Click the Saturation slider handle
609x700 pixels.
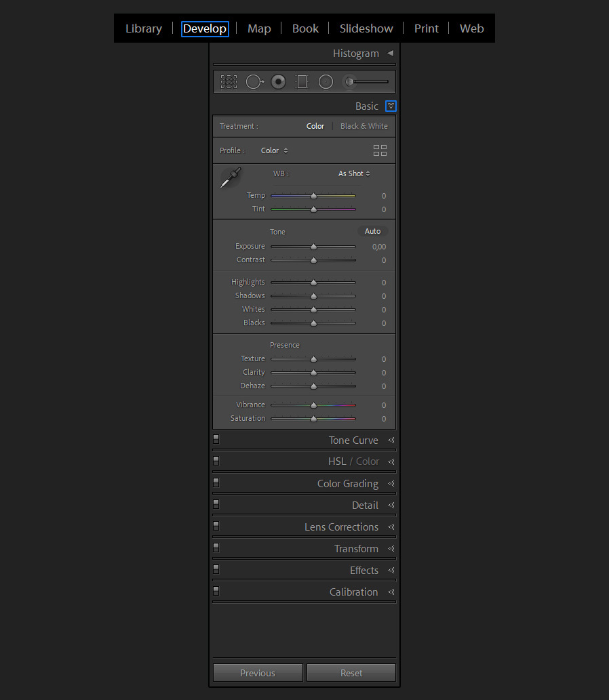[314, 419]
